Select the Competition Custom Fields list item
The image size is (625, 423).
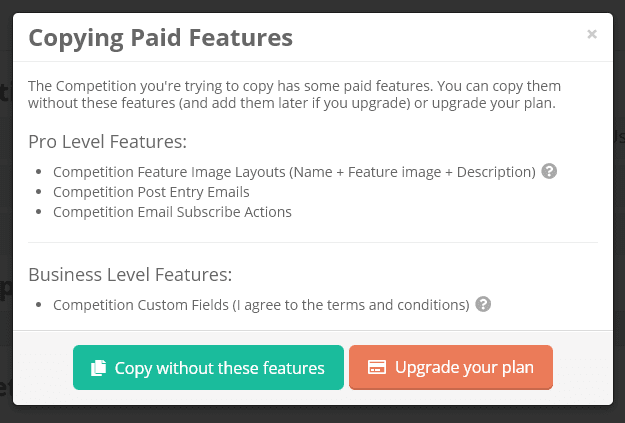(261, 304)
